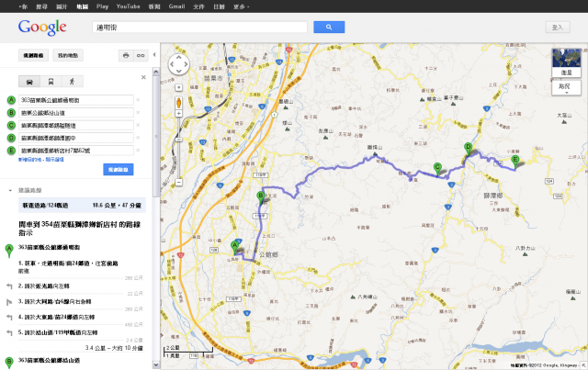Click the green E badge beside last destination field

[11, 151]
